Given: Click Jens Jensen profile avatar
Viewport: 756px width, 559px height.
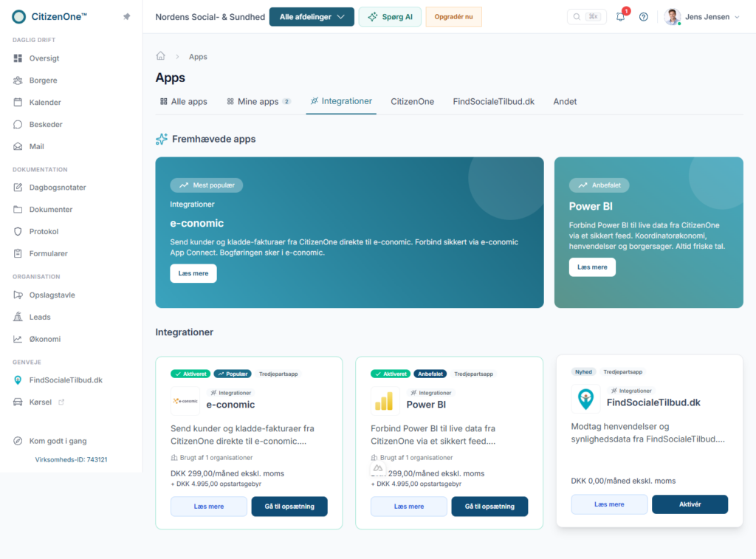Looking at the screenshot, I should pos(672,17).
